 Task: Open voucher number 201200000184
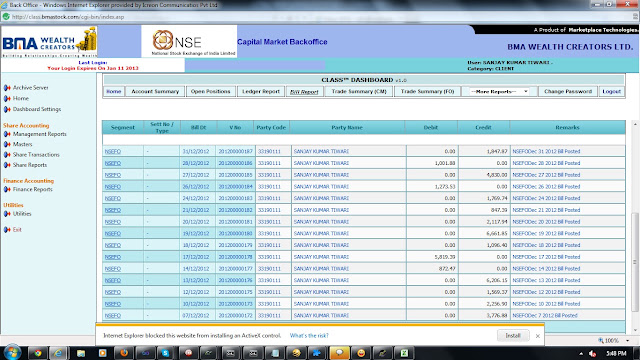[236, 187]
